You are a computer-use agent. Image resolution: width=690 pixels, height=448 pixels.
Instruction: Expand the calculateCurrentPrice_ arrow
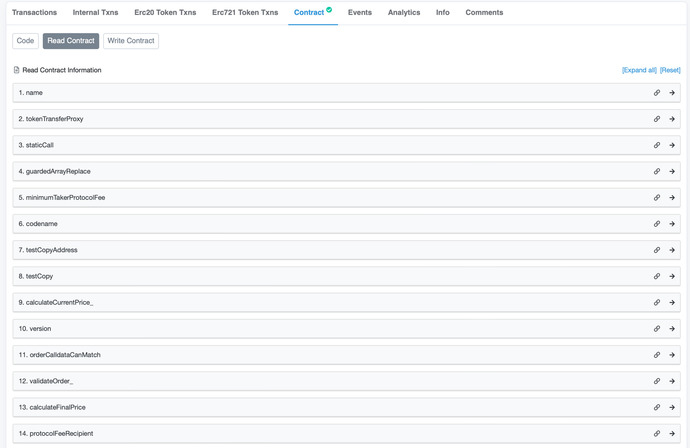tap(672, 303)
